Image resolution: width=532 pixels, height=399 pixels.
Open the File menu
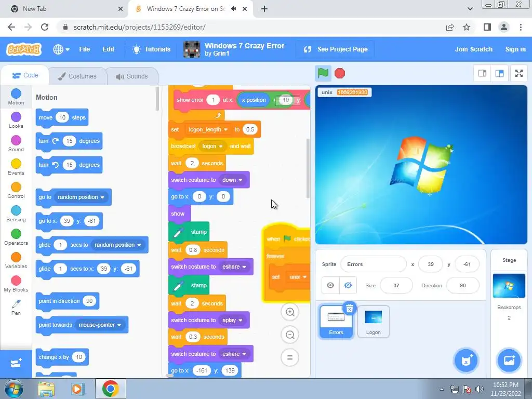(x=84, y=49)
